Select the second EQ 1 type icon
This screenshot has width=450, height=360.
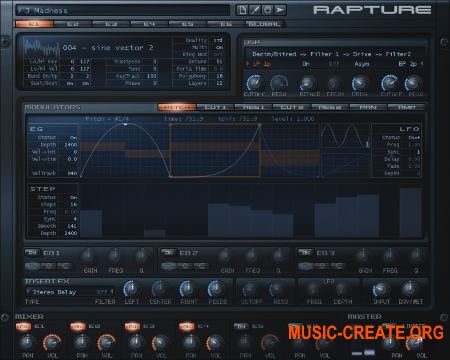(x=49, y=266)
